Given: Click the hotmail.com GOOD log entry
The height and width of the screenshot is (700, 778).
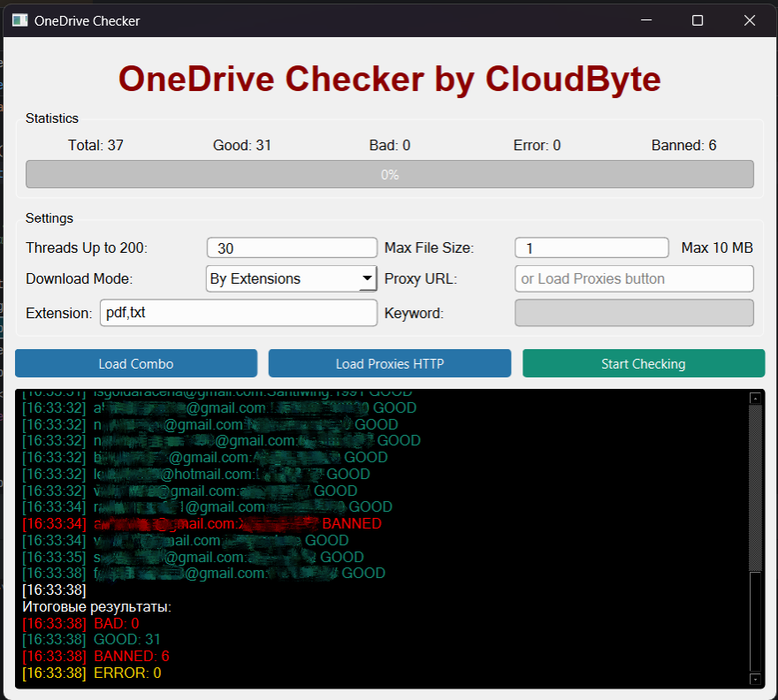Looking at the screenshot, I should (196, 474).
